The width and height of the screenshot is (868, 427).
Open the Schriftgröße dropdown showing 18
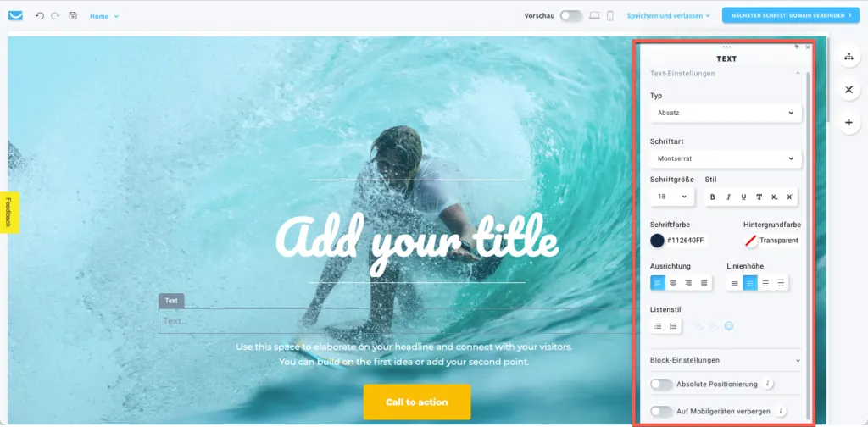672,197
